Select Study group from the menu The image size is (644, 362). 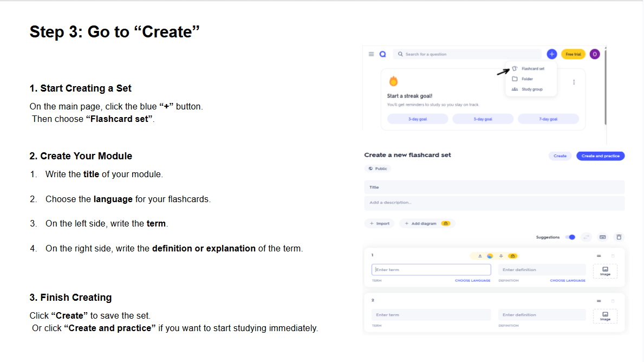tap(531, 89)
